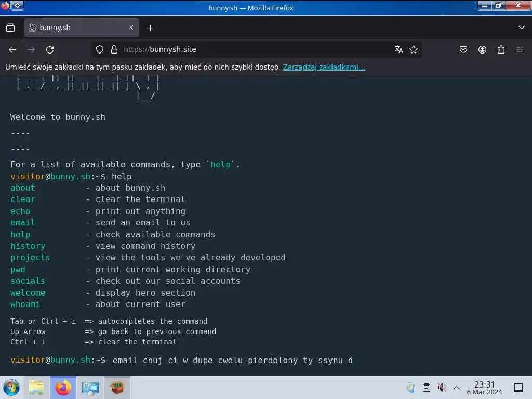Click the 'whoami' command in help list
The width and height of the screenshot is (532, 399).
[x=25, y=304]
